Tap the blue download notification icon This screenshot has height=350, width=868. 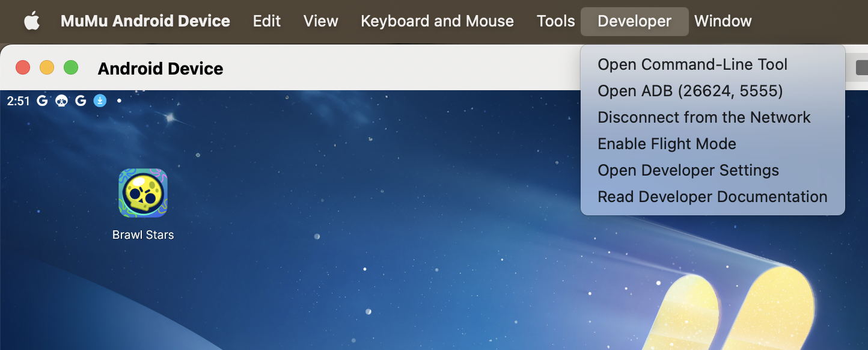(100, 101)
